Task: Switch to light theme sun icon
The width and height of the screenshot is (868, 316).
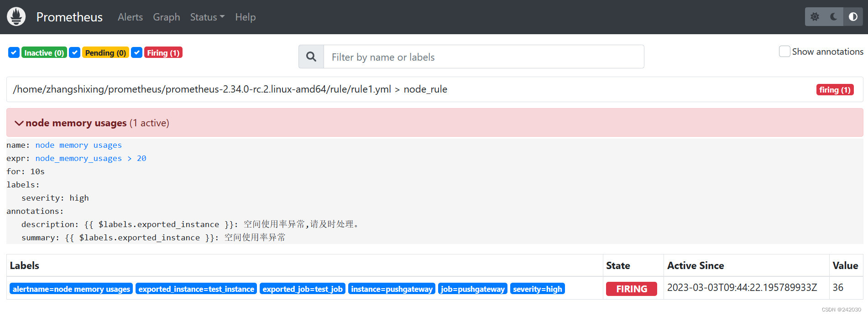Action: [x=815, y=17]
